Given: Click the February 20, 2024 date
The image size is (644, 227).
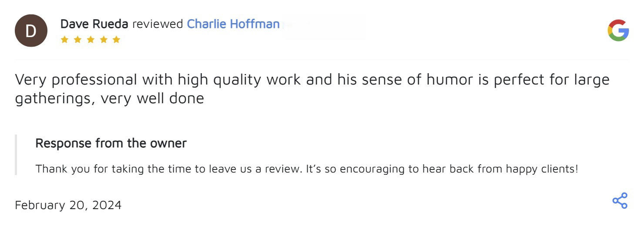Looking at the screenshot, I should point(68,205).
